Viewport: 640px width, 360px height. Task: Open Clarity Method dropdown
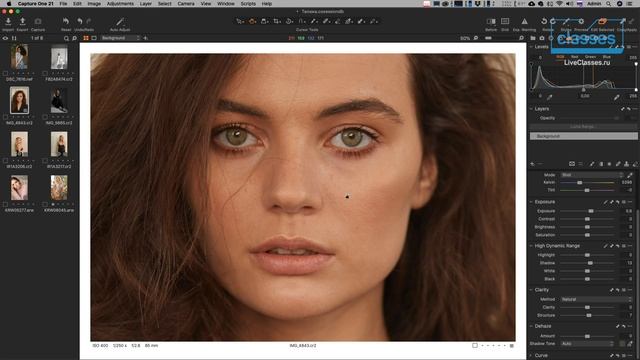(x=596, y=299)
